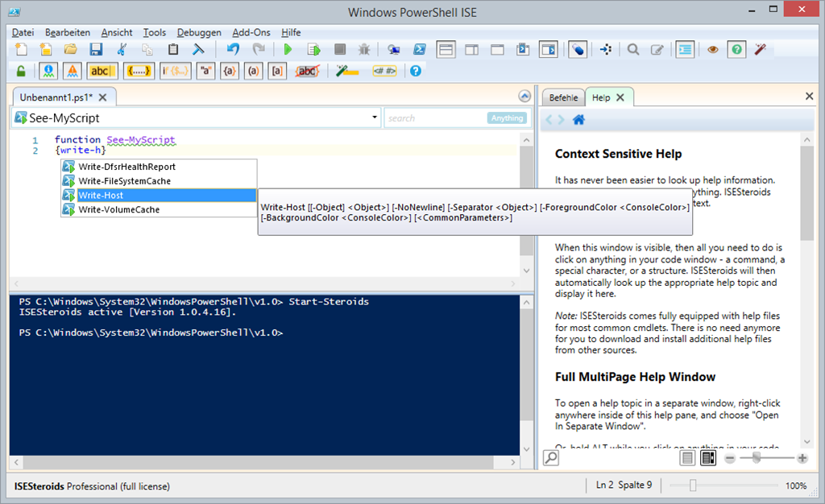The height and width of the screenshot is (504, 825).
Task: Click the square-bracket [a] toolbar button
Action: pos(277,71)
